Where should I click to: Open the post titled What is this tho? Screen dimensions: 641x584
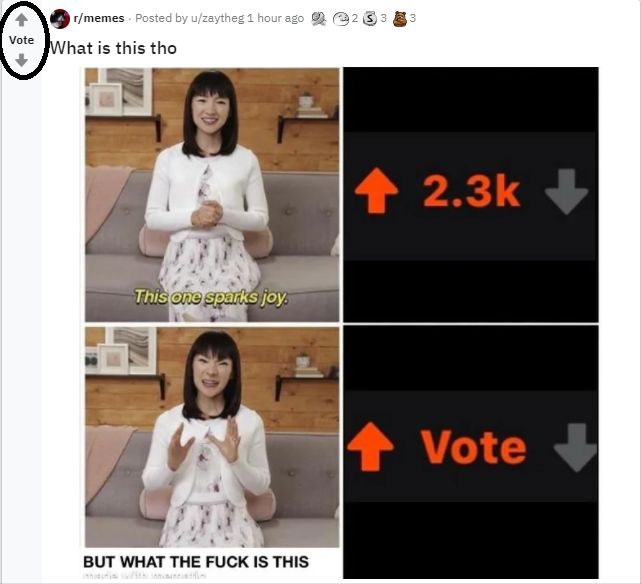click(x=113, y=48)
